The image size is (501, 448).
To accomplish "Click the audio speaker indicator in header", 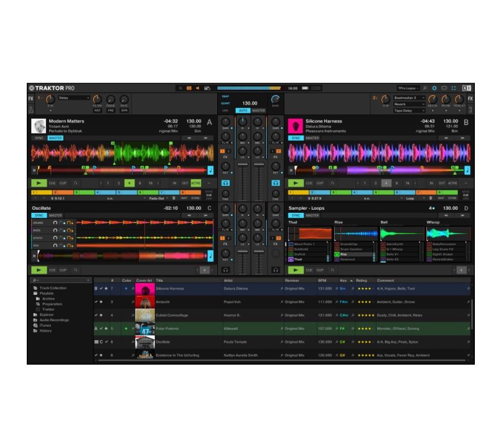I will [x=197, y=88].
